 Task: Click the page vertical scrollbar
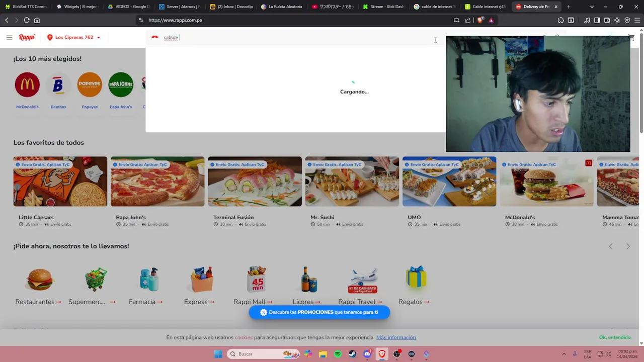[641, 83]
